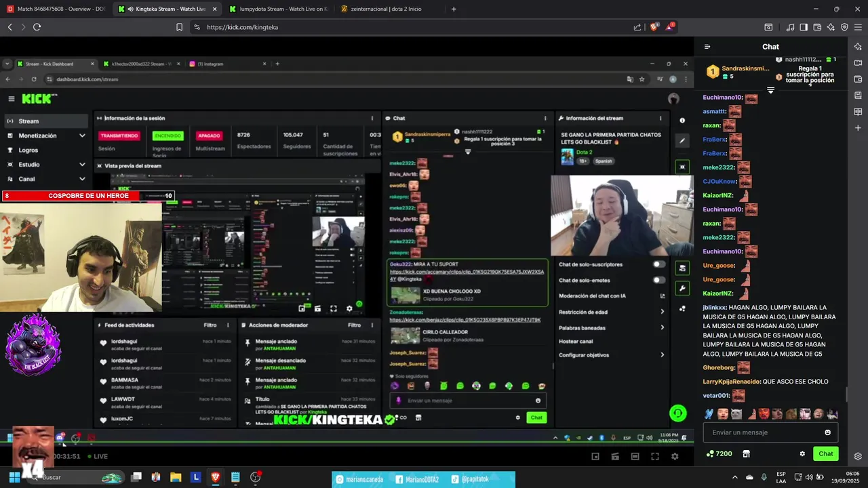This screenshot has height=488, width=868.
Task: Switch to the zeinternacional dota 2 Inicio tab
Action: (387, 9)
